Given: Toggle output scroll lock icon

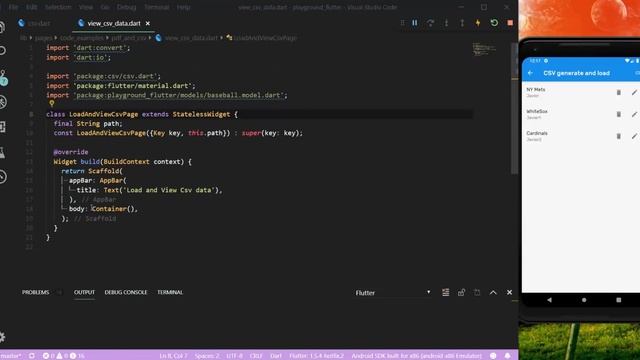Looking at the screenshot, I should tap(461, 292).
